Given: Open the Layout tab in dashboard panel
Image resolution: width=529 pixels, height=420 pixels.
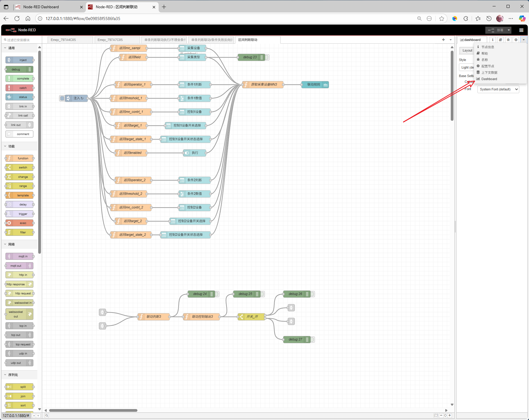Looking at the screenshot, I should point(467,51).
